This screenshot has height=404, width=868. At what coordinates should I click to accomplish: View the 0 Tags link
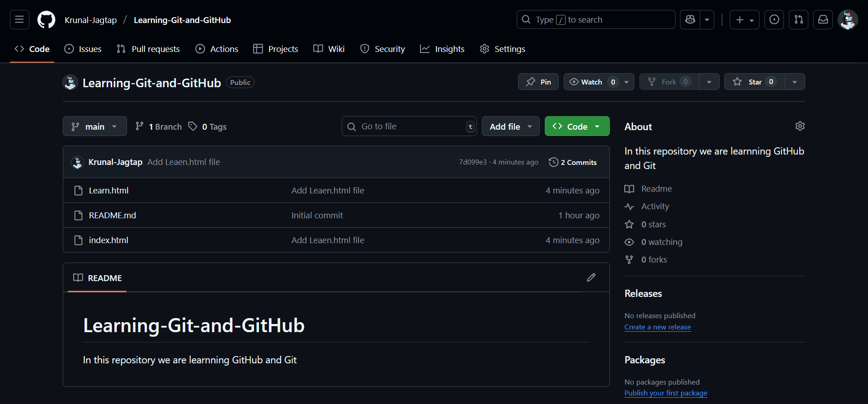(x=208, y=127)
